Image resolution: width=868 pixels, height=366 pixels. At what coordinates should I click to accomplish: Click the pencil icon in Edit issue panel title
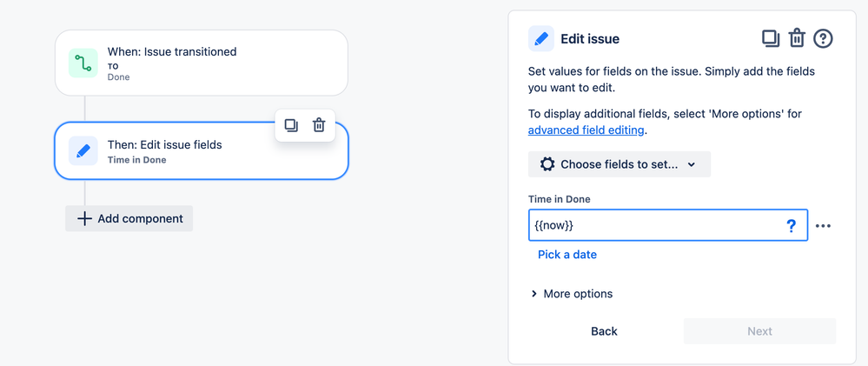[x=540, y=39]
